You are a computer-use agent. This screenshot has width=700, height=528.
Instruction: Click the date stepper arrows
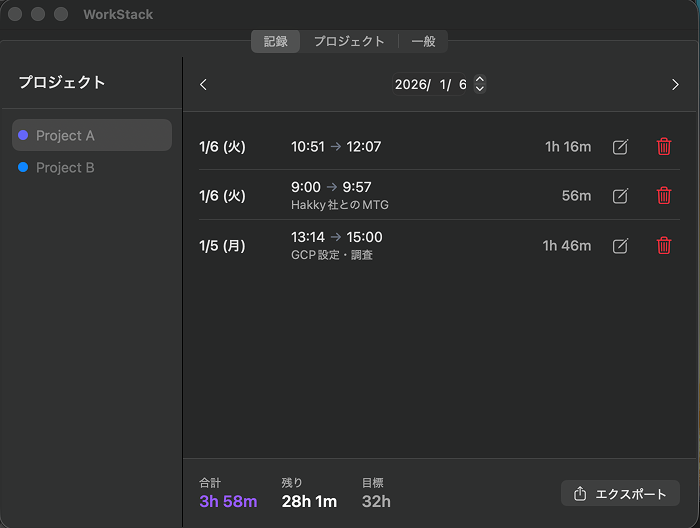coord(480,84)
